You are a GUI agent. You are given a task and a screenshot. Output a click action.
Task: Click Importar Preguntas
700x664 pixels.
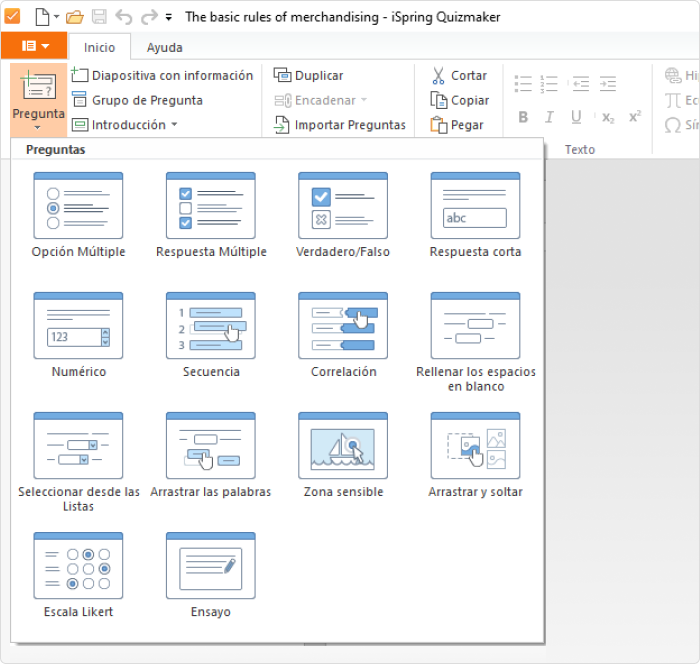click(340, 125)
